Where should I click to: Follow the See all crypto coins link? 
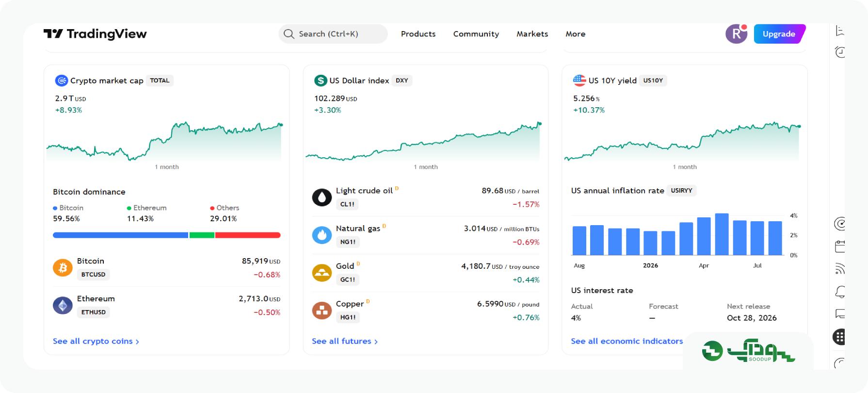click(x=96, y=341)
